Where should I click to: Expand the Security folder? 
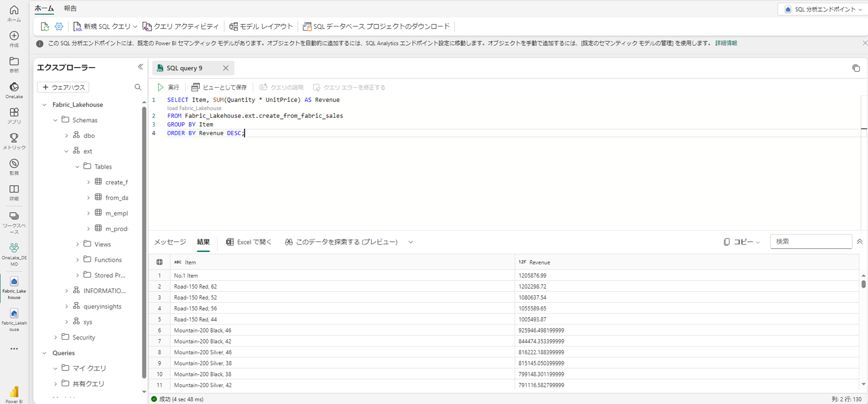click(x=55, y=337)
